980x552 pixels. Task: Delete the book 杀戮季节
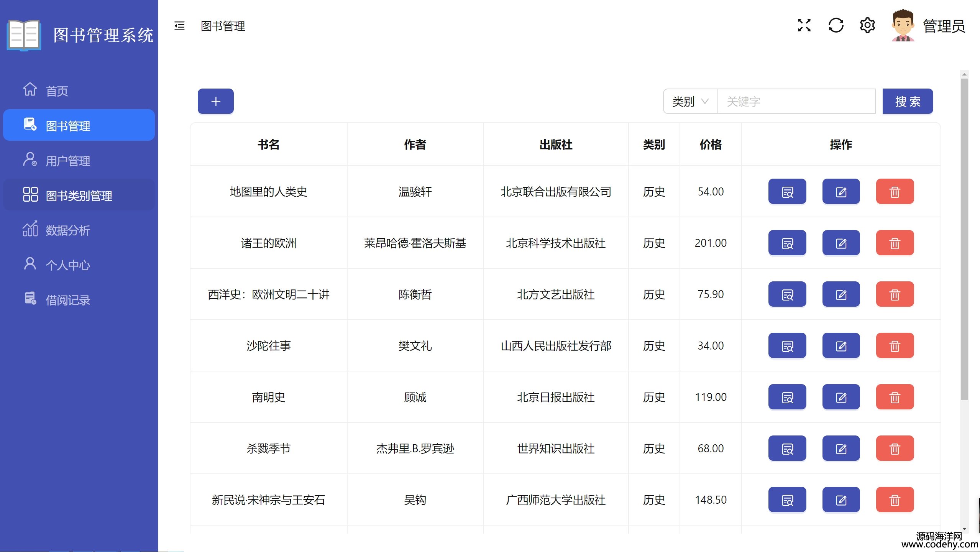point(895,448)
